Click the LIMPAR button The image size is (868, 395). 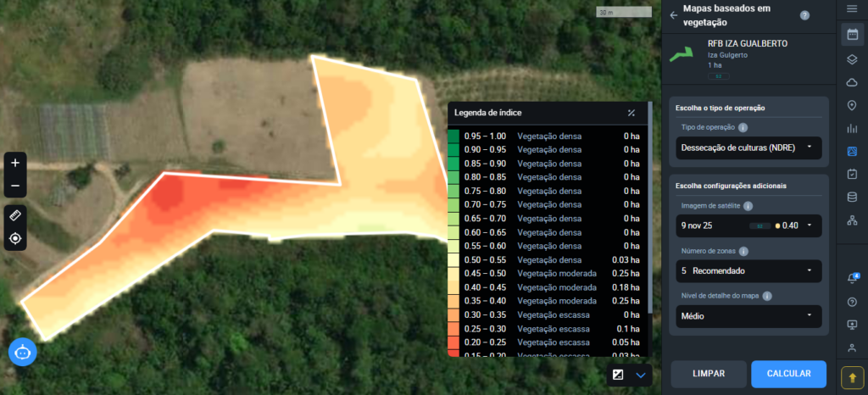pyautogui.click(x=708, y=374)
